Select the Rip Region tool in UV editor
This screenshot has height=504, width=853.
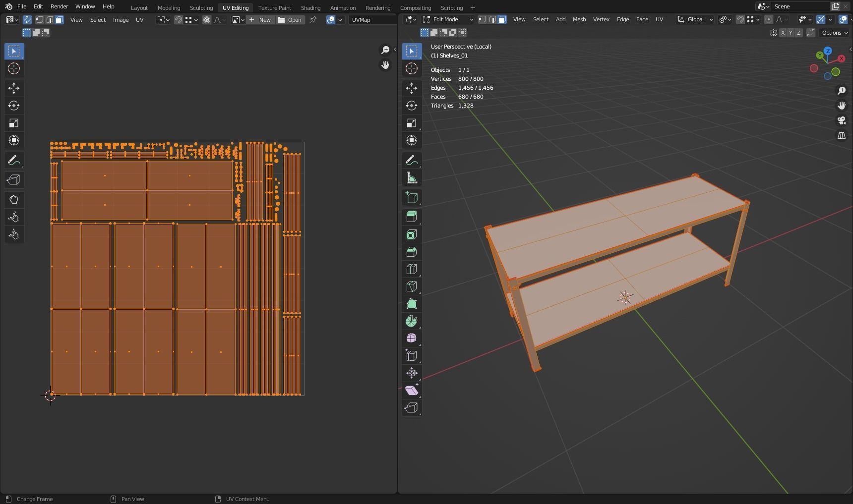[x=14, y=180]
